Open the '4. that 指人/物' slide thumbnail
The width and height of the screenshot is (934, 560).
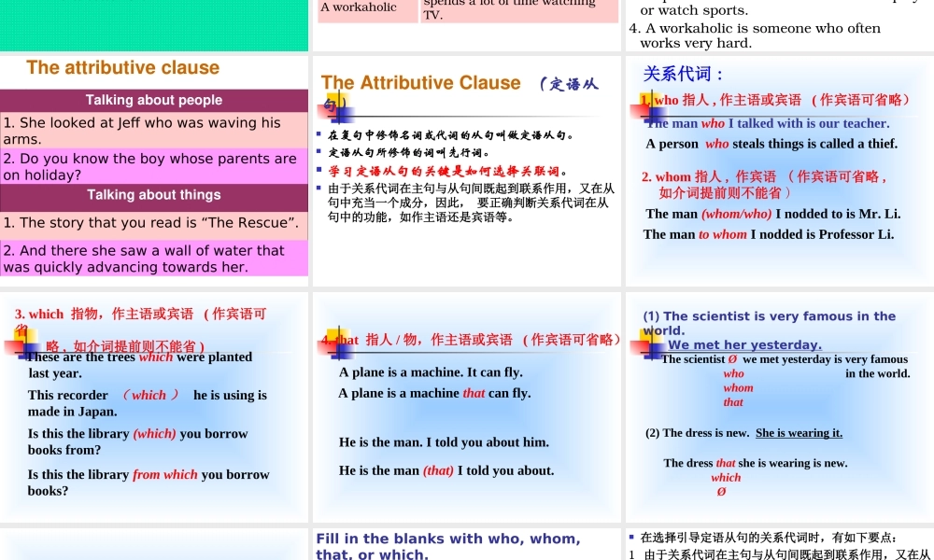[466, 407]
